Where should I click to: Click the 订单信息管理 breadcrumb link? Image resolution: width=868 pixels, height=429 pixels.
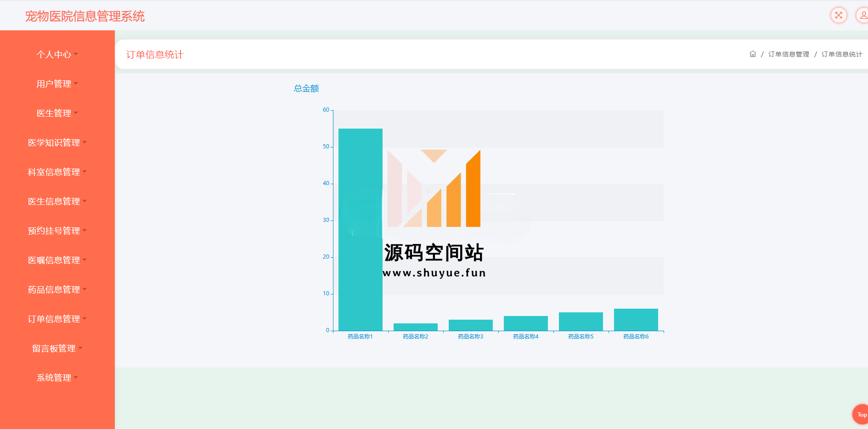tap(789, 54)
